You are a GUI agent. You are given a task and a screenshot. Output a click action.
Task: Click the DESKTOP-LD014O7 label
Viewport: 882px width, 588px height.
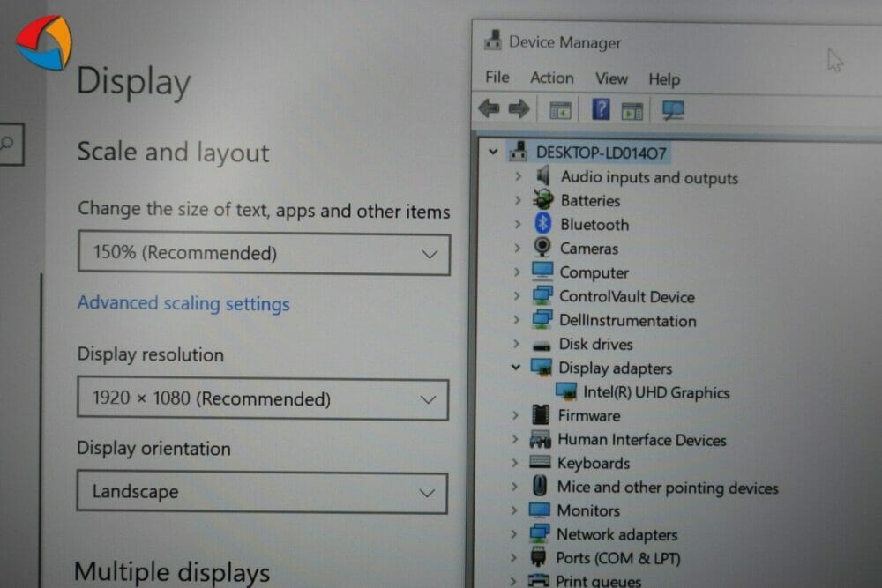pyautogui.click(x=602, y=153)
